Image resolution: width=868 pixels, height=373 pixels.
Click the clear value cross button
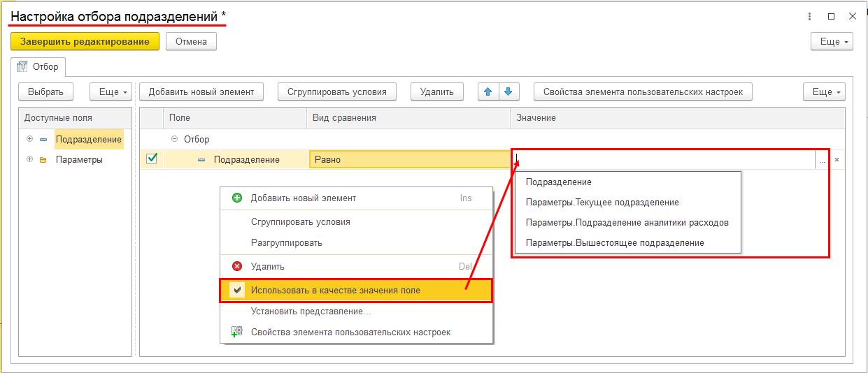(x=837, y=160)
